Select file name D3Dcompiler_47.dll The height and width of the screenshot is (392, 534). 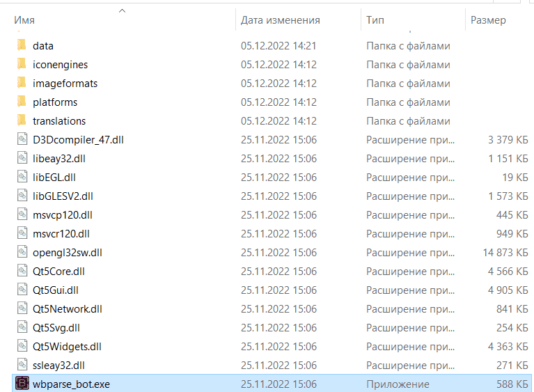[x=78, y=140]
